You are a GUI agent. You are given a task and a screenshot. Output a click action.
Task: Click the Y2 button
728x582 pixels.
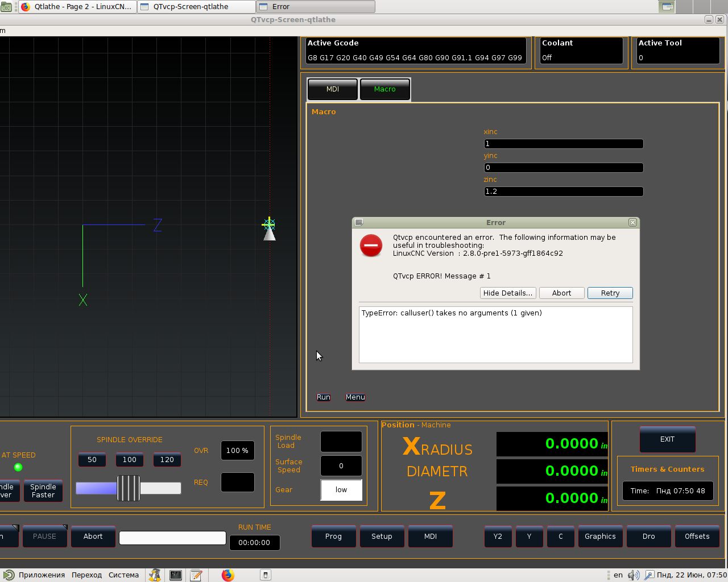coord(498,537)
